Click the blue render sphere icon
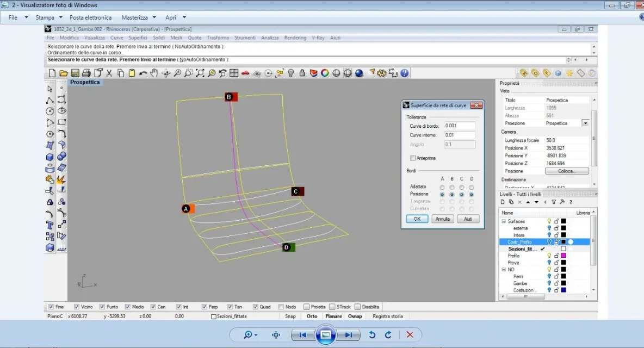The width and height of the screenshot is (644, 348). 359,73
